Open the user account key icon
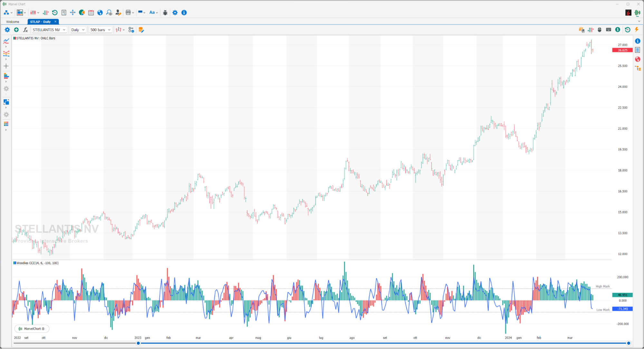 click(x=118, y=13)
